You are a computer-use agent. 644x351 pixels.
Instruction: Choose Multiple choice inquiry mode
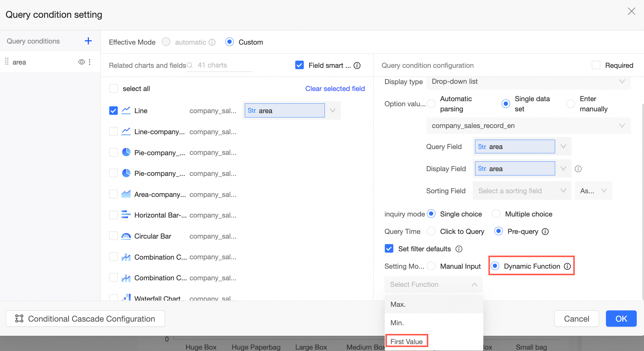496,214
